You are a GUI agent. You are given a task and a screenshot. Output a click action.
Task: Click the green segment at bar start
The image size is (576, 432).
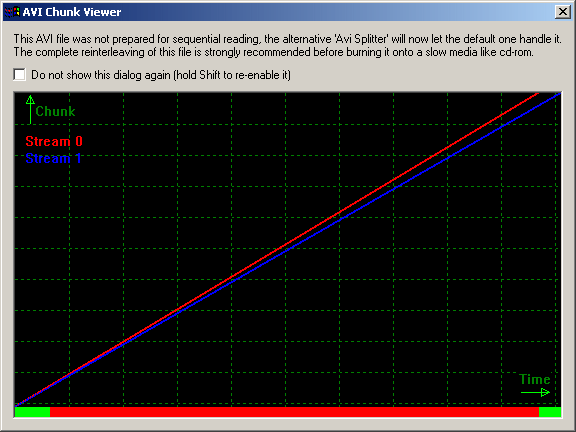click(32, 412)
